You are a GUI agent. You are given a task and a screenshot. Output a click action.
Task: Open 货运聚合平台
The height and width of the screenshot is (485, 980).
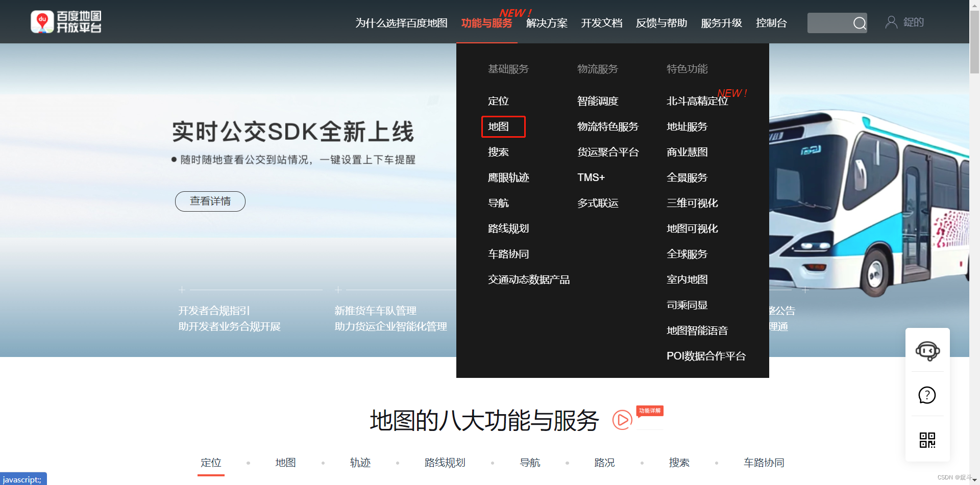point(608,152)
